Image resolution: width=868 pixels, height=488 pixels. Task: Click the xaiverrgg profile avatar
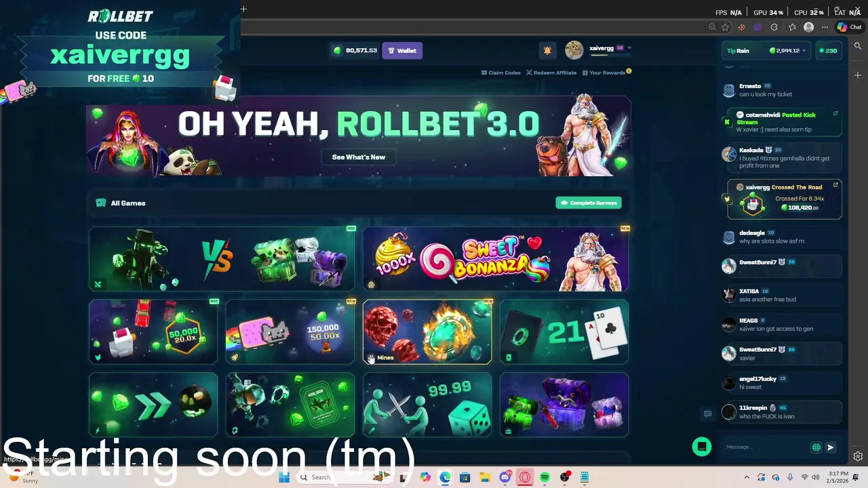tap(574, 50)
